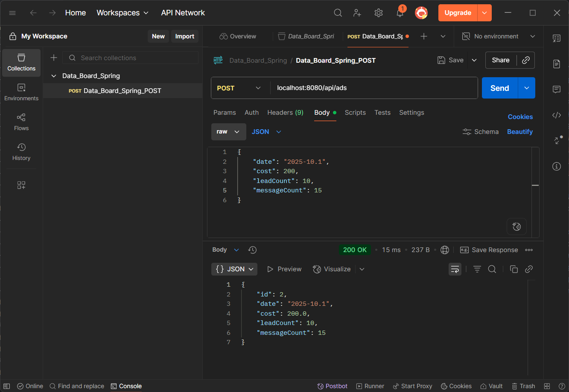
Task: Open the Send options dropdown arrow
Action: [527, 88]
